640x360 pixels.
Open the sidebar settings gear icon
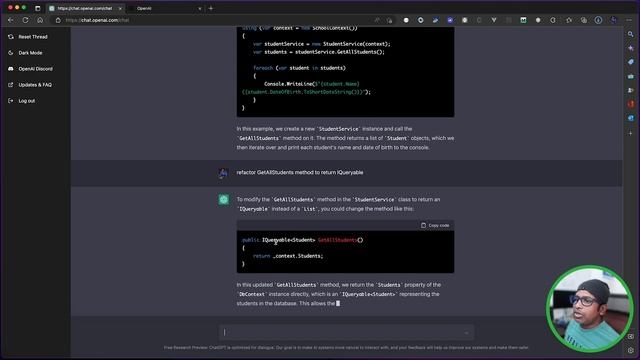631,350
